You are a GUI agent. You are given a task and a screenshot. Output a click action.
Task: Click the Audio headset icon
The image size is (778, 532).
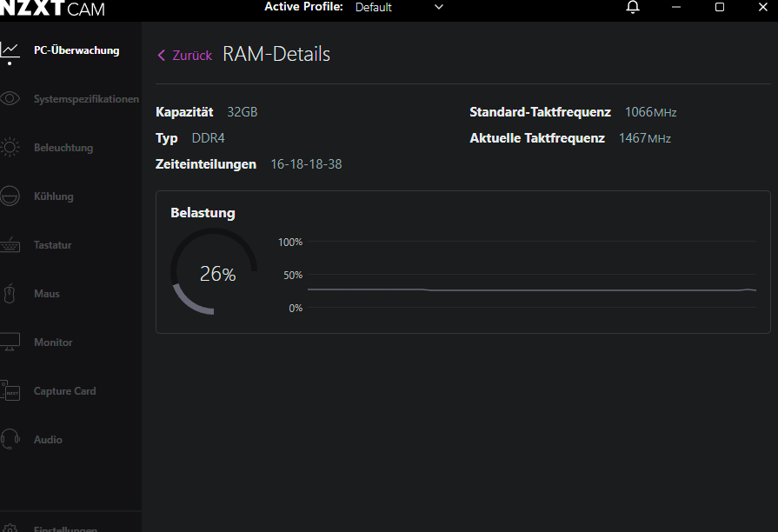(10, 439)
